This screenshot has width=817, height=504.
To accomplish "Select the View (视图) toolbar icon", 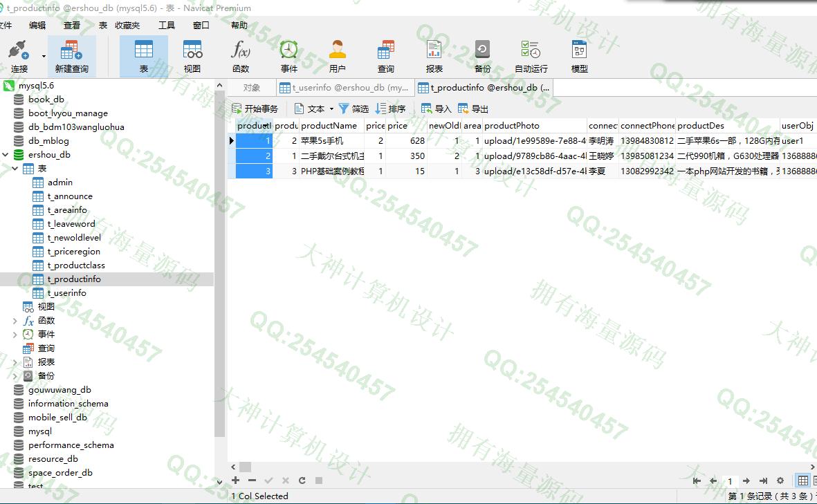I will pyautogui.click(x=192, y=56).
